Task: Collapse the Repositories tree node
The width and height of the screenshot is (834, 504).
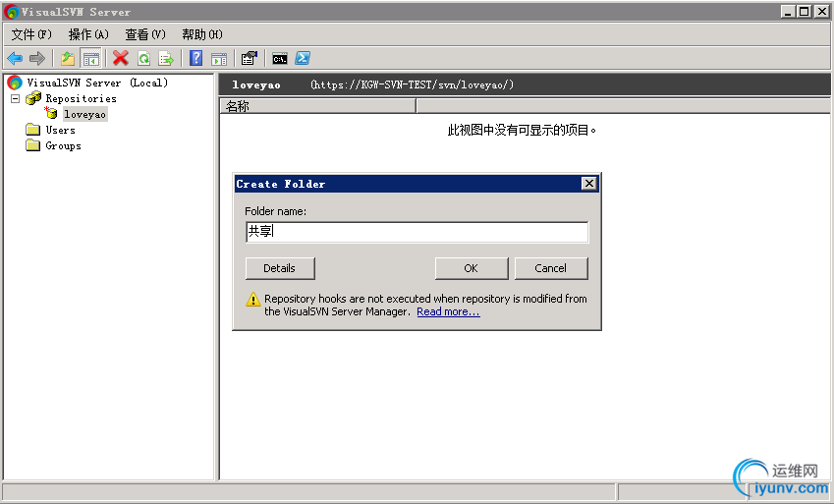Action: 16,98
